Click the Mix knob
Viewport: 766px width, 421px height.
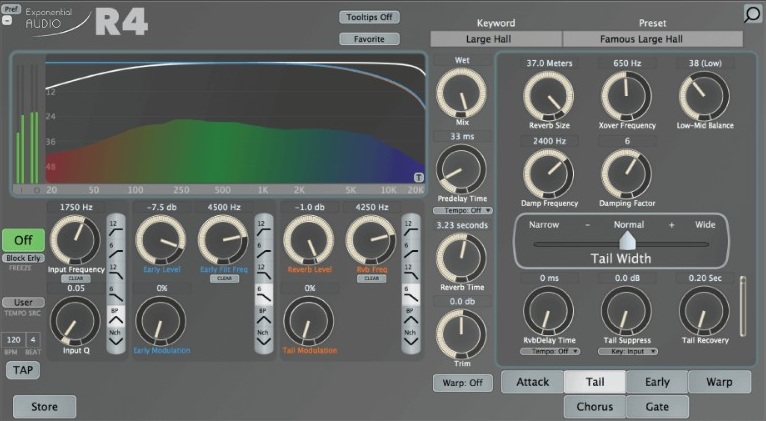tap(462, 94)
